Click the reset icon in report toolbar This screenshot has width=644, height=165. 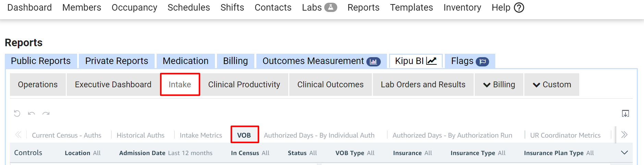[17, 113]
